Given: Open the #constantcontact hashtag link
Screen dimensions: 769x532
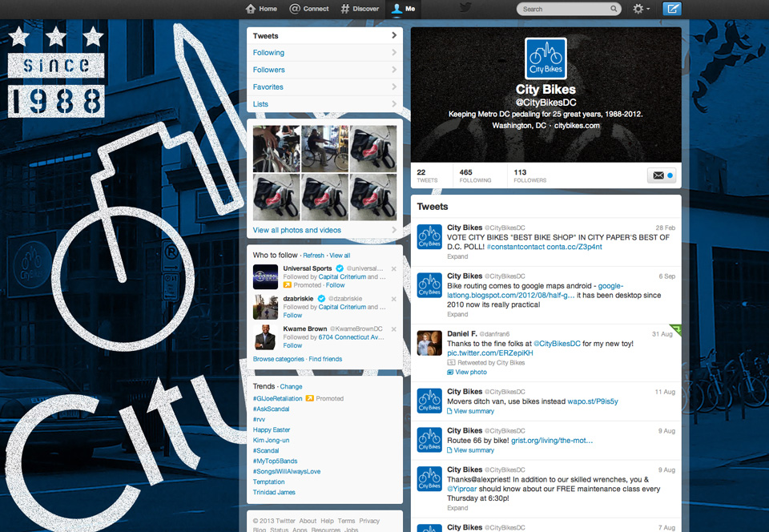Looking at the screenshot, I should click(516, 247).
